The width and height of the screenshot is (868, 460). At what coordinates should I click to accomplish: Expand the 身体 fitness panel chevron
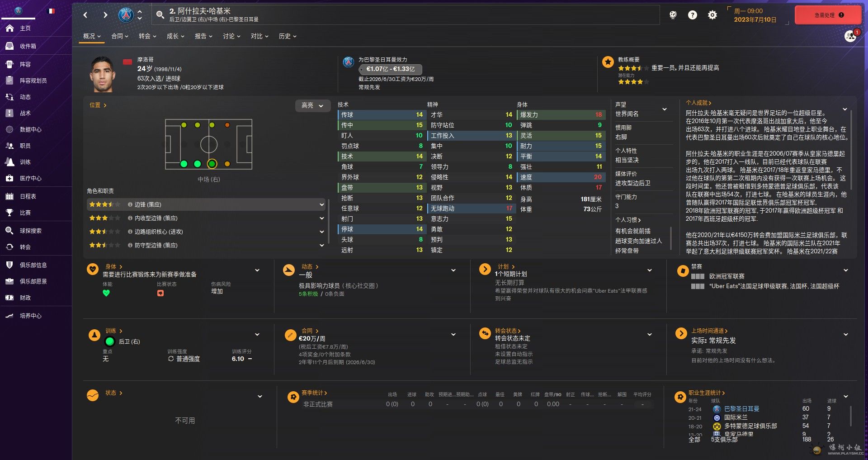pyautogui.click(x=257, y=270)
